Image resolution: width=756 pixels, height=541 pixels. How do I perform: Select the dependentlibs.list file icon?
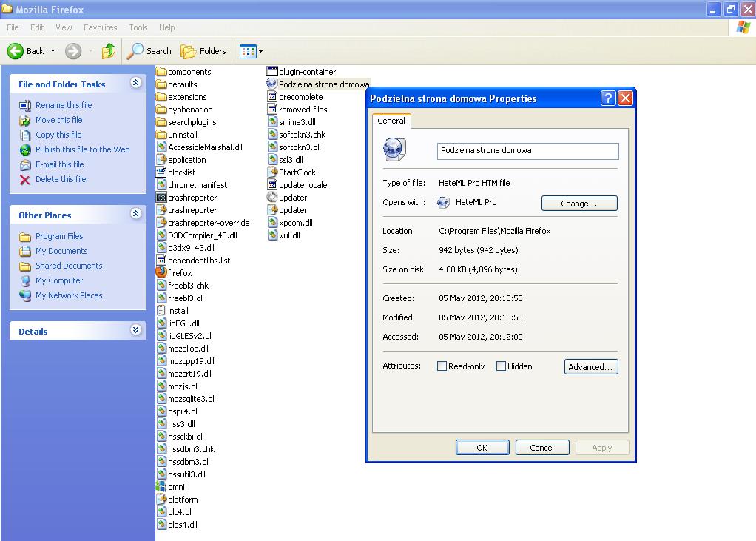coord(161,260)
